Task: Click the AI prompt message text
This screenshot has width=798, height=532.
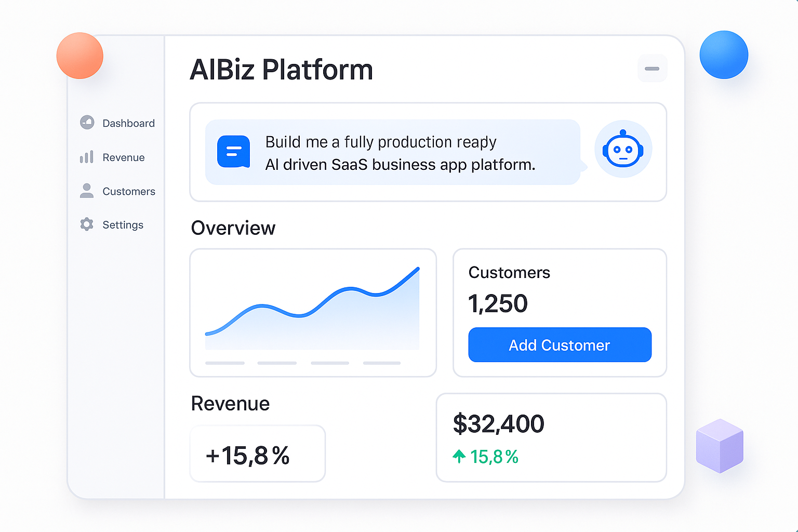Action: [400, 153]
